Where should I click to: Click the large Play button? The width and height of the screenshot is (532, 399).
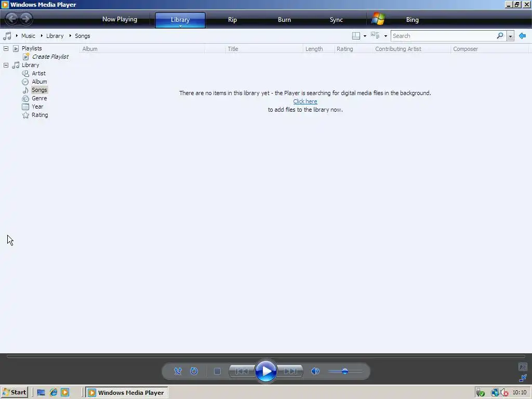(x=265, y=371)
